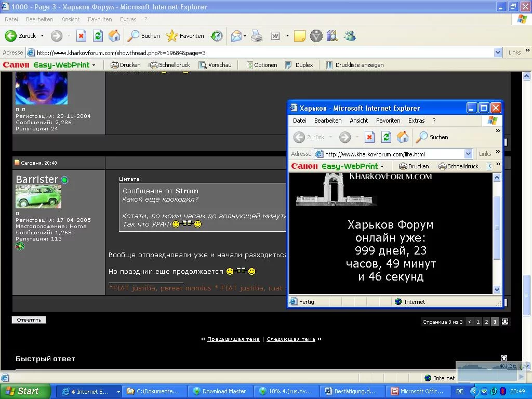Open the Extras menu in main window

point(128,19)
